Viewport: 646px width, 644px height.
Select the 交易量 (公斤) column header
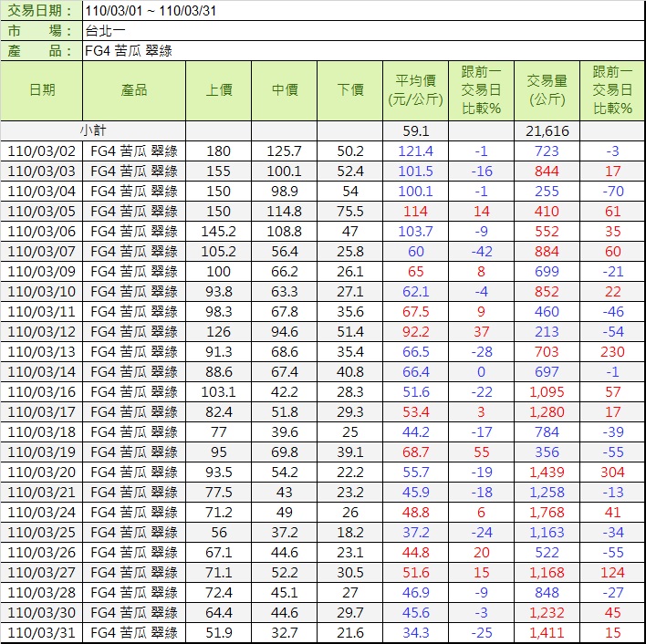(547, 90)
